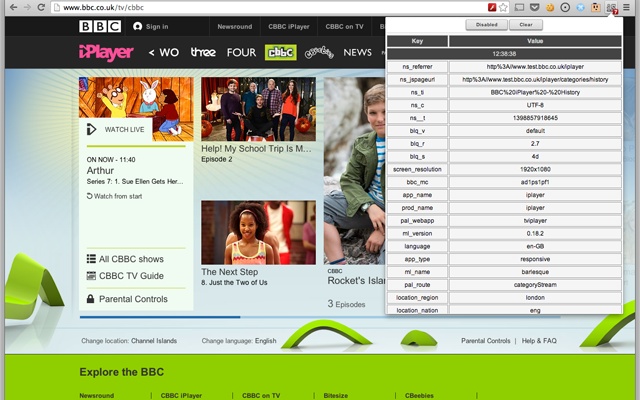
Task: Open Newsround in the top navigation
Action: tap(235, 27)
